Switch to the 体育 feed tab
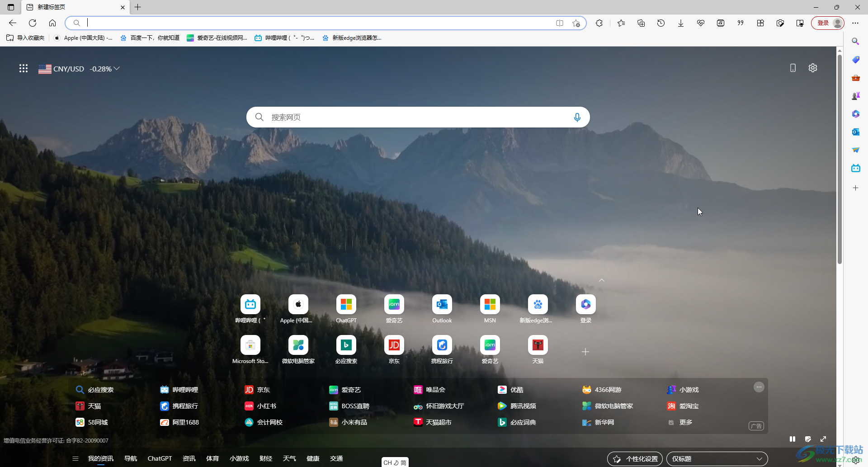 point(212,458)
